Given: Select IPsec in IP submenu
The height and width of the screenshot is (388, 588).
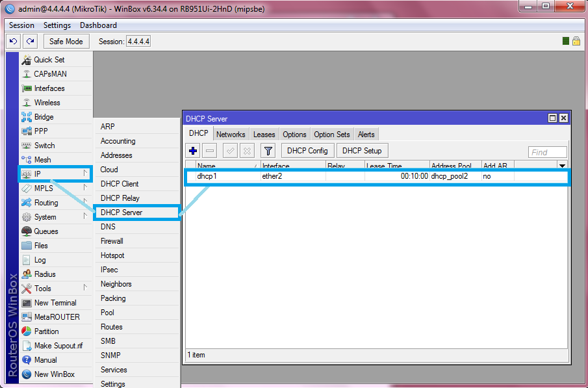Looking at the screenshot, I should [x=137, y=270].
